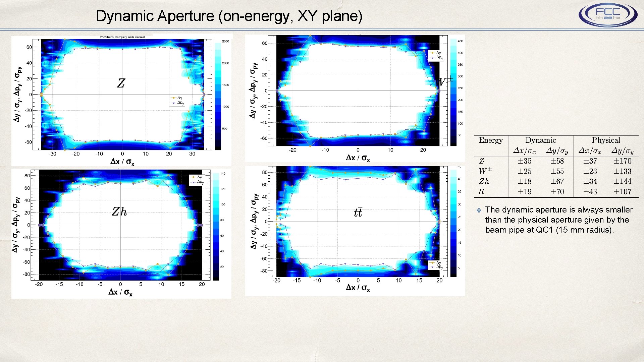This screenshot has height=362, width=644.
Task: Click the W± plot color scale bar
Action: [453, 92]
